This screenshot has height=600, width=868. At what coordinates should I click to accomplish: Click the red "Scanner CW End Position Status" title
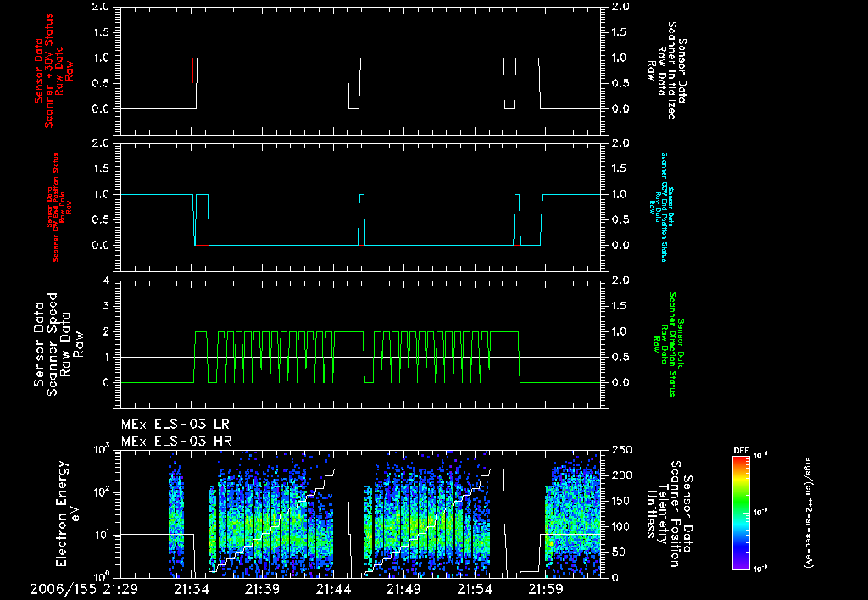pos(57,207)
